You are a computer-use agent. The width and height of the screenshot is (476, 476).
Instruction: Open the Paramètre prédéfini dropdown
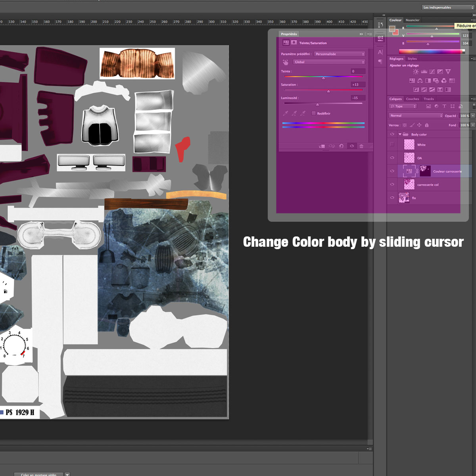[340, 54]
